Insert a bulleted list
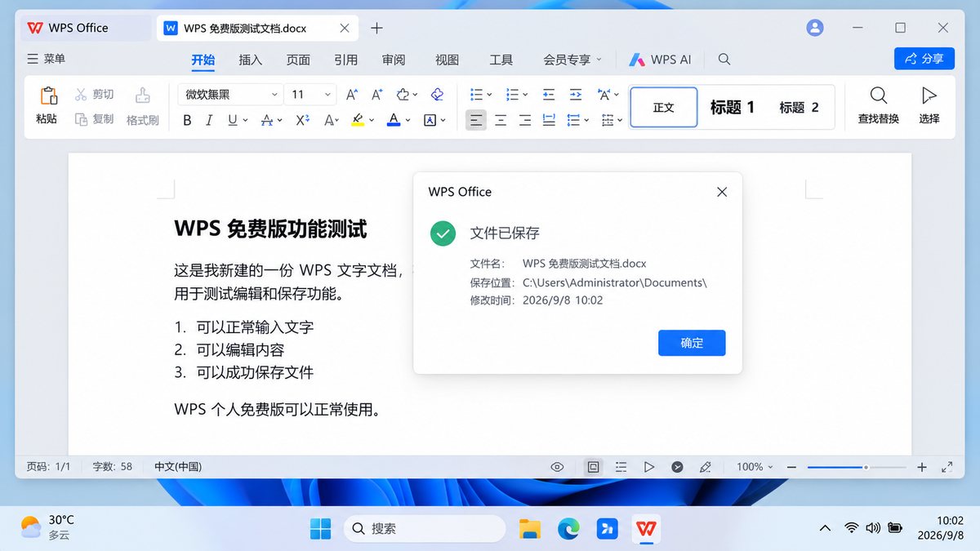Image resolution: width=980 pixels, height=551 pixels. 477,95
